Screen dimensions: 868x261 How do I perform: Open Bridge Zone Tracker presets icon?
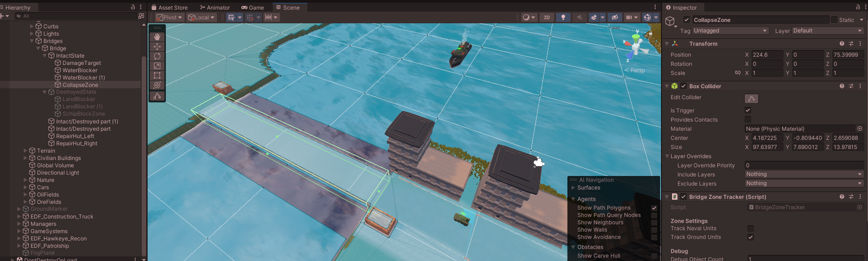(x=851, y=197)
